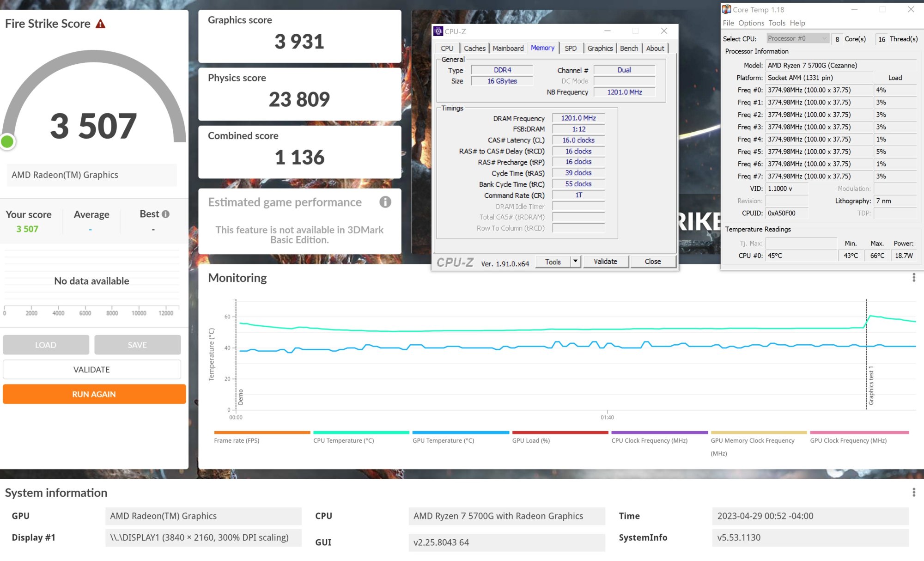The image size is (924, 561).
Task: Open the Help menu in Core Temp
Action: pyautogui.click(x=797, y=23)
